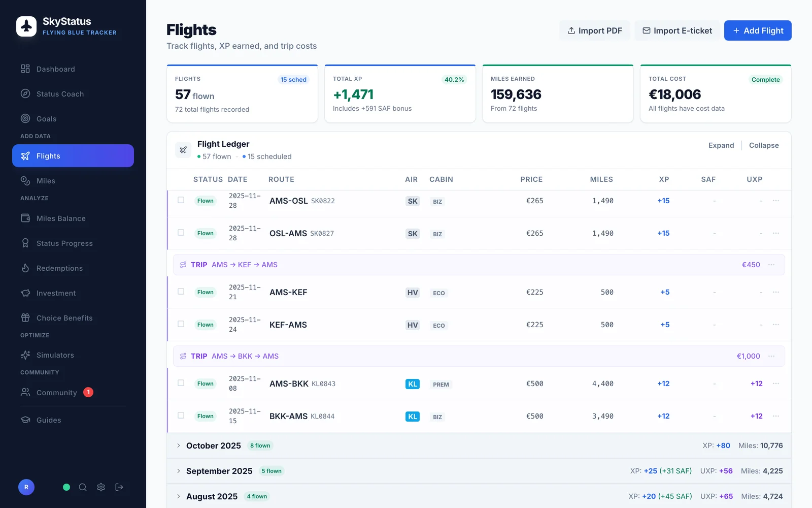Click the Community people icon

click(x=25, y=392)
